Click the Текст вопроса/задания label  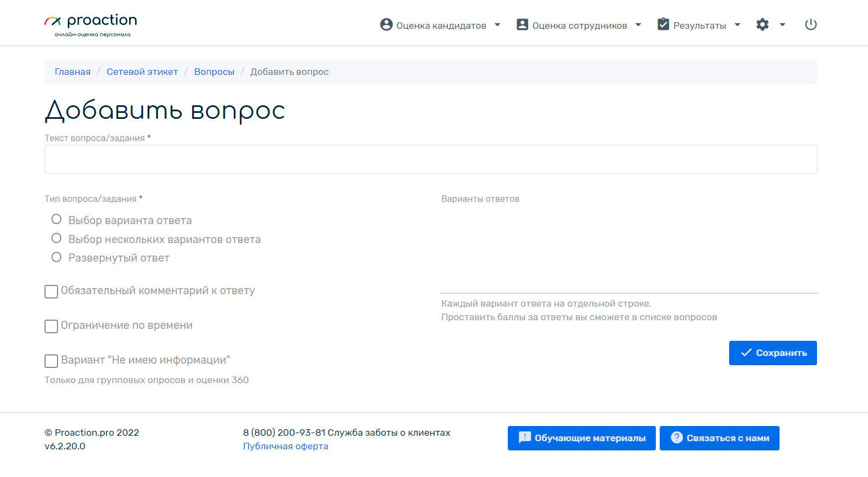[x=94, y=138]
